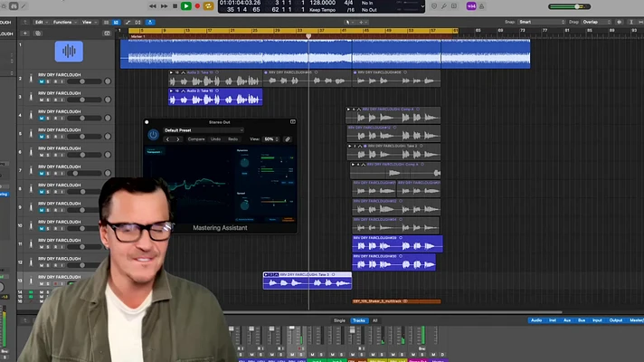Screen dimensions: 644x362
Task: Toggle the Automation button
Action: (128, 23)
